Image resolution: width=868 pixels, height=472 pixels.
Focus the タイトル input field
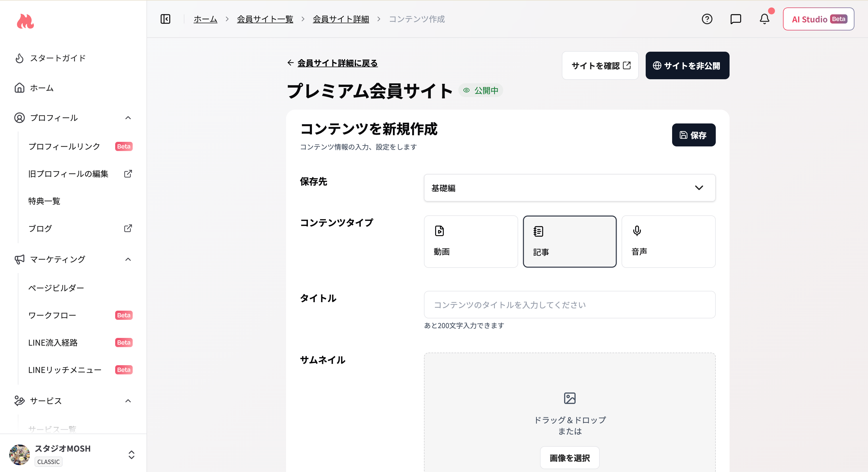(570, 305)
